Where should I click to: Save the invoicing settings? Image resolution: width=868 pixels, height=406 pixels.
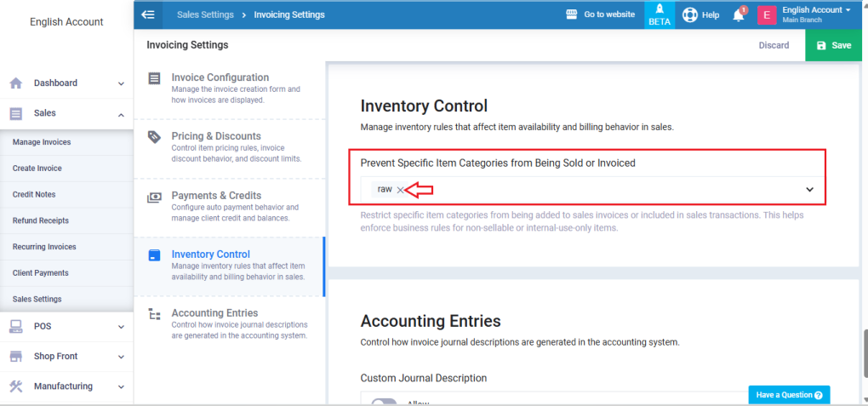pyautogui.click(x=833, y=45)
